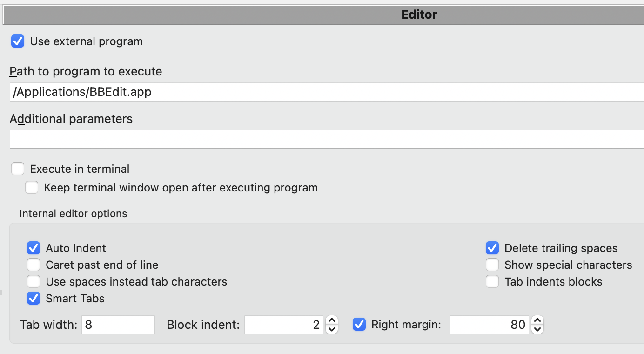644x354 pixels.
Task: Turn off Smart Tabs
Action: (x=33, y=298)
